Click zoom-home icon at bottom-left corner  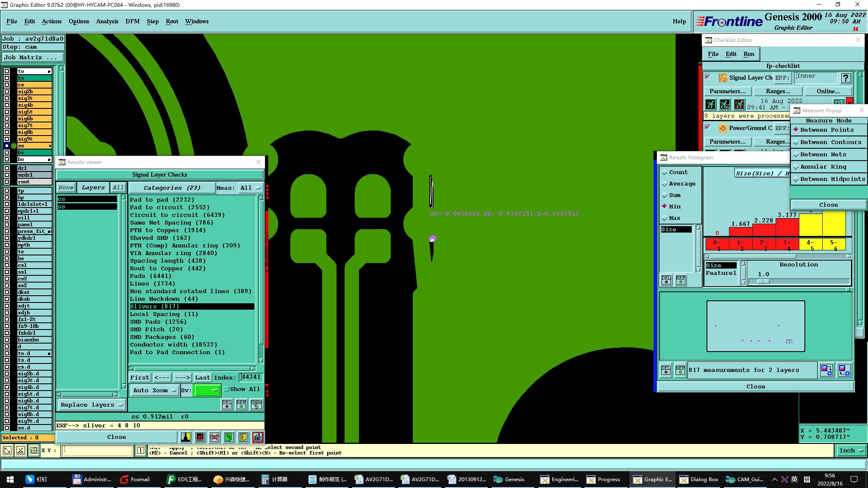[7, 451]
